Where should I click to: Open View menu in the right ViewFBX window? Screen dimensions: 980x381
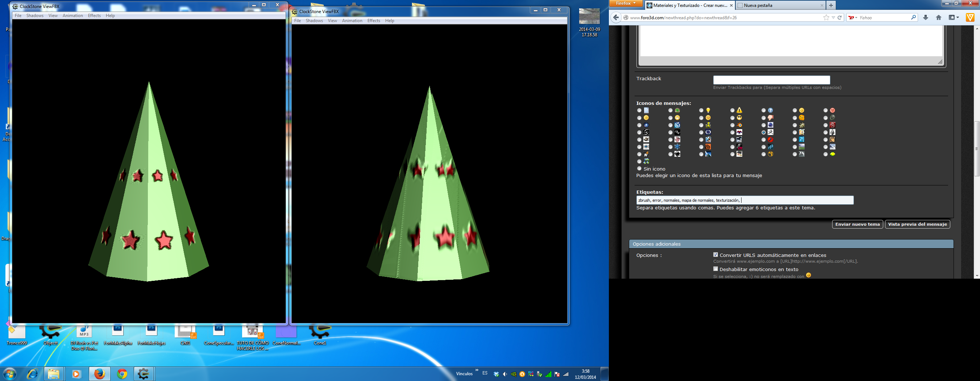[332, 21]
